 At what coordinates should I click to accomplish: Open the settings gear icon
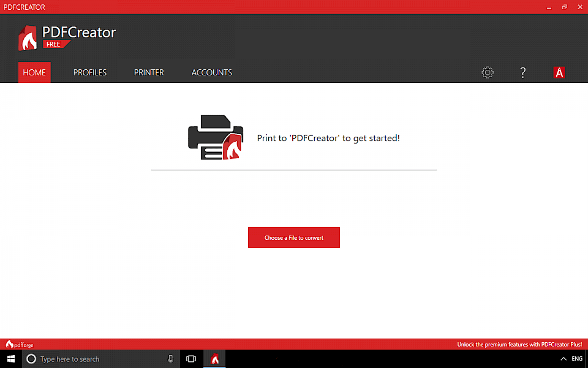point(488,72)
